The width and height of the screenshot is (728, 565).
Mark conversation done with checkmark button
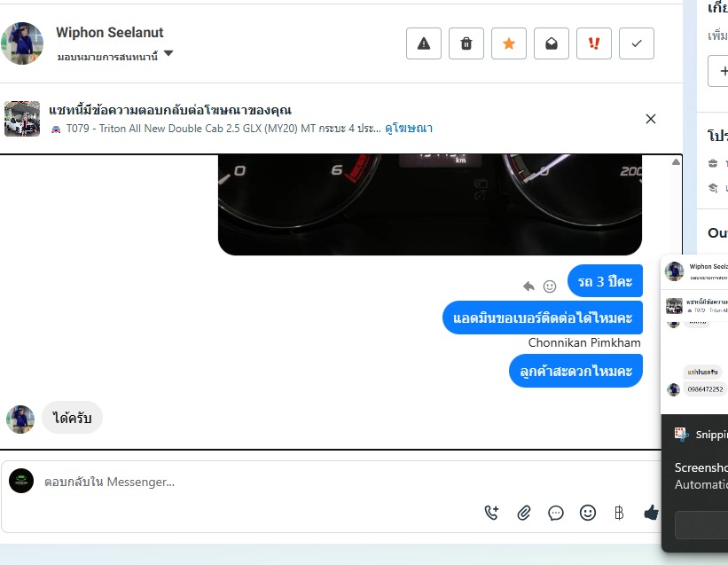click(637, 43)
